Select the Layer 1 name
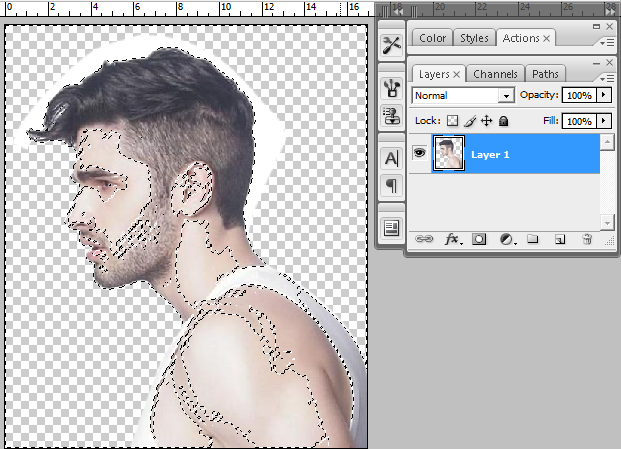The width and height of the screenshot is (621, 449). [x=490, y=154]
